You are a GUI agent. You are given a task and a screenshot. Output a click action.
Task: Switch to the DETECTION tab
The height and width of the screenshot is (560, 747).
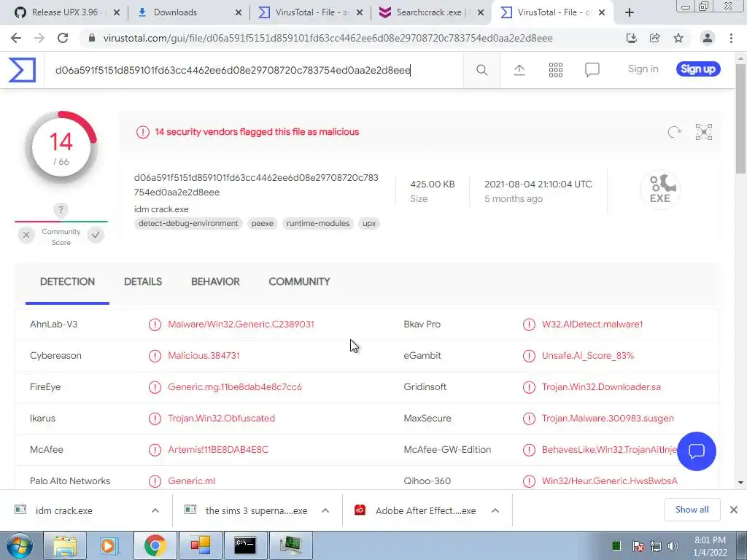(x=67, y=282)
